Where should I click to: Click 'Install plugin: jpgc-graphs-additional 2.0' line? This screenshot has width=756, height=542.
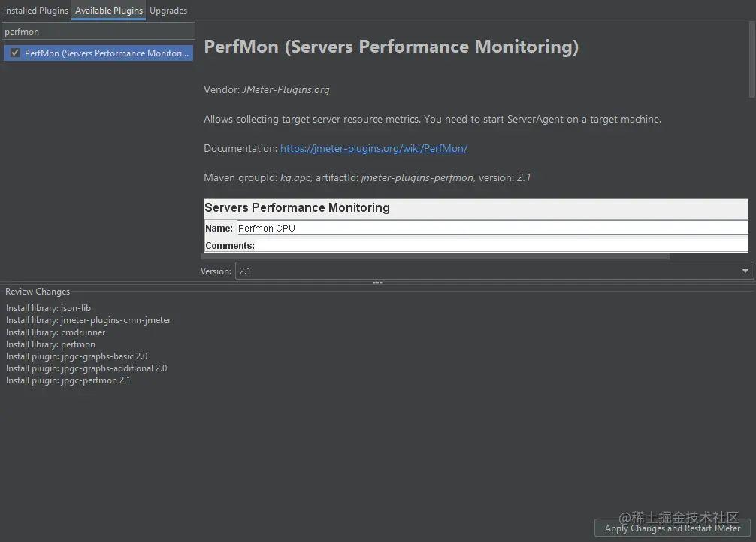click(86, 368)
